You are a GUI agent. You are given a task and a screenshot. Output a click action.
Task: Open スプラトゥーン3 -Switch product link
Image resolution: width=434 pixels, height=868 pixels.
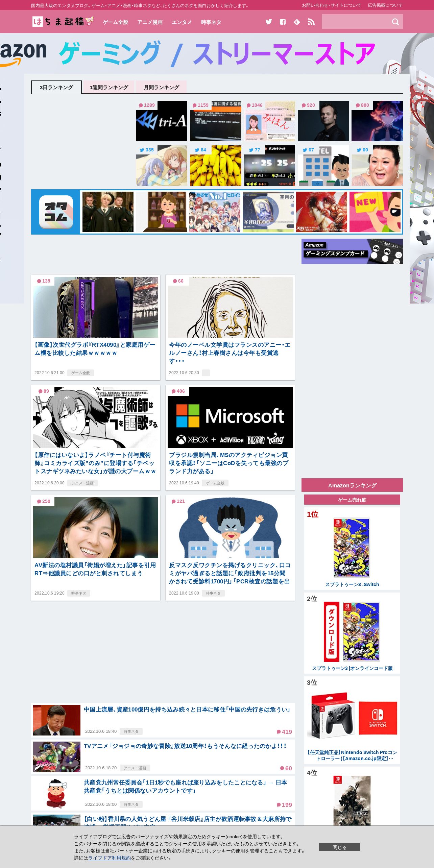[352, 584]
